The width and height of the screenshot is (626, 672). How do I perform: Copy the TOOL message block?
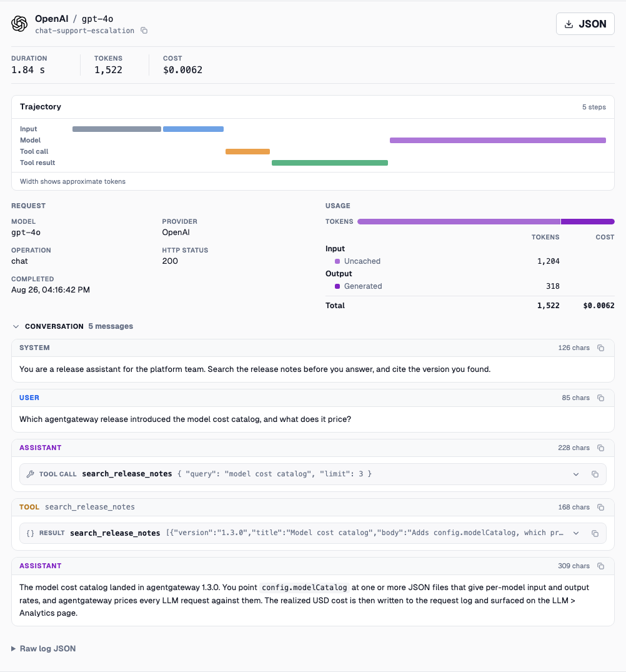(601, 508)
